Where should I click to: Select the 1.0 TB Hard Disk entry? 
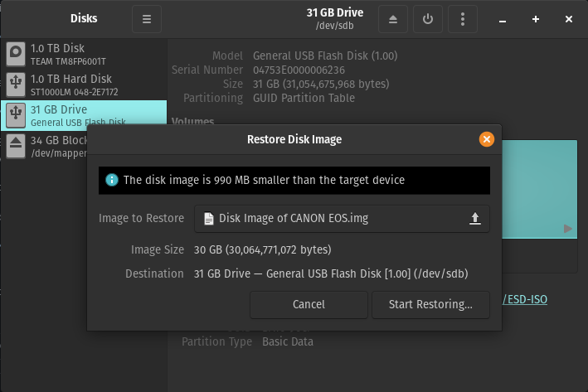point(83,84)
